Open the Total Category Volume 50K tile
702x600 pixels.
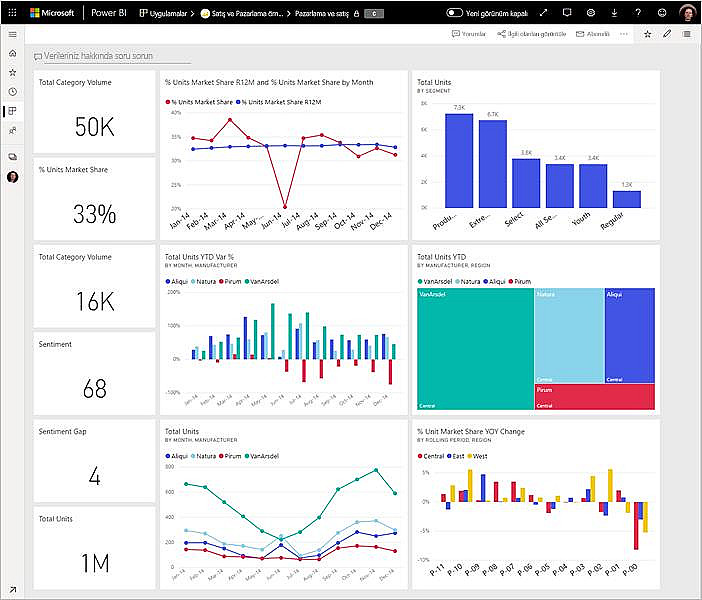click(x=94, y=111)
